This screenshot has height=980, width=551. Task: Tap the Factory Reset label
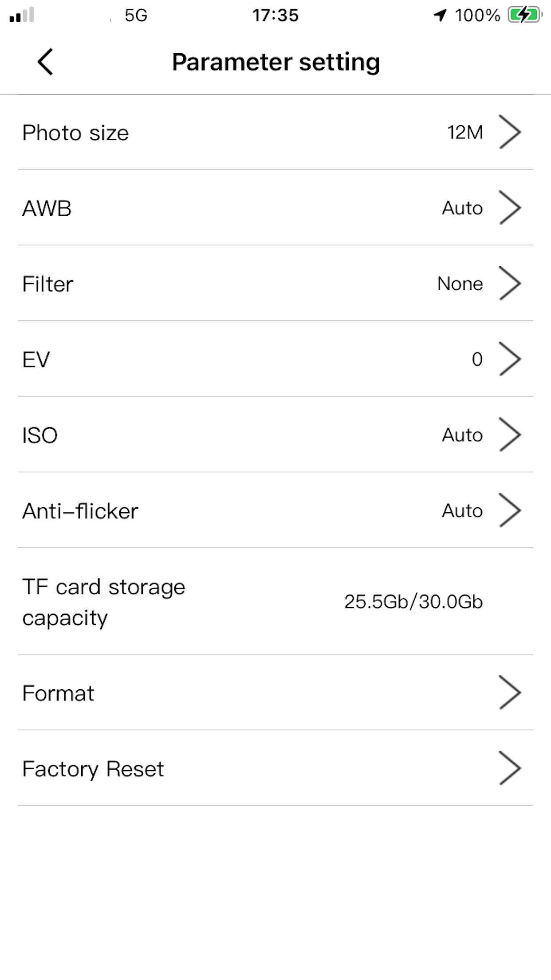[93, 769]
